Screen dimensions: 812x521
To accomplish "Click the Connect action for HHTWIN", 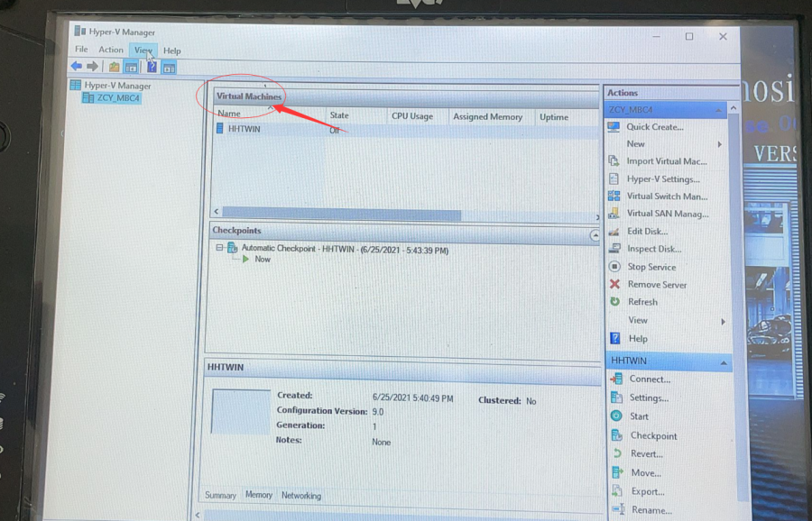I will pos(648,379).
